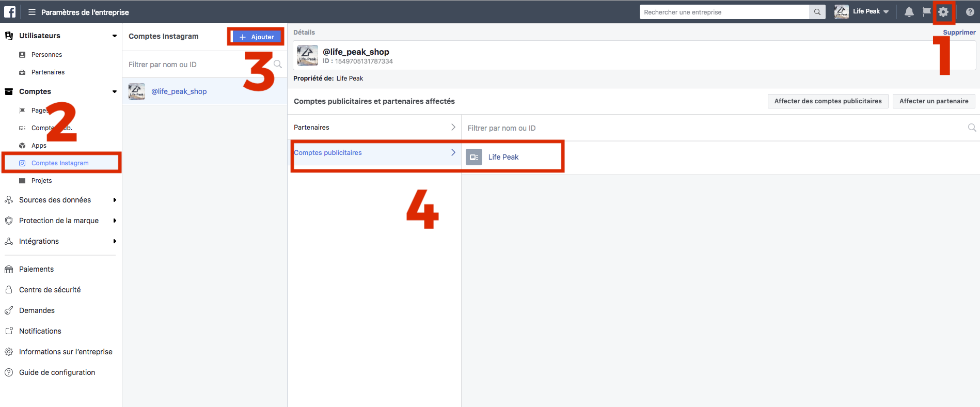
Task: Collapse the Utilisateurs section
Action: tap(115, 36)
